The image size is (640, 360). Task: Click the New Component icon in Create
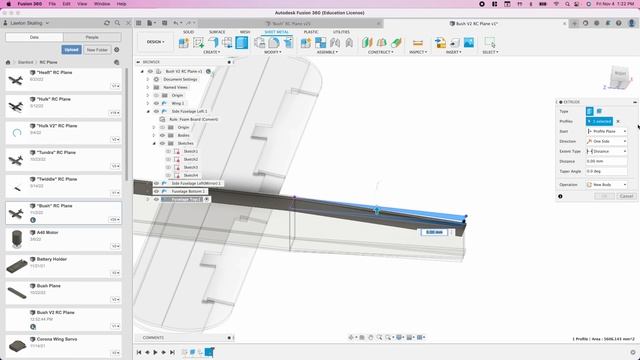point(184,42)
